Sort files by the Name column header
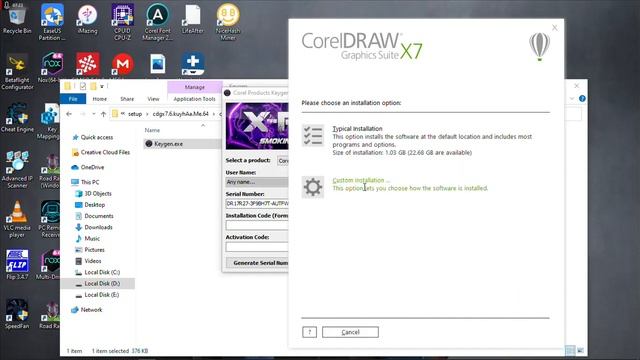Screen dimensions: 640x360 pyautogui.click(x=152, y=130)
